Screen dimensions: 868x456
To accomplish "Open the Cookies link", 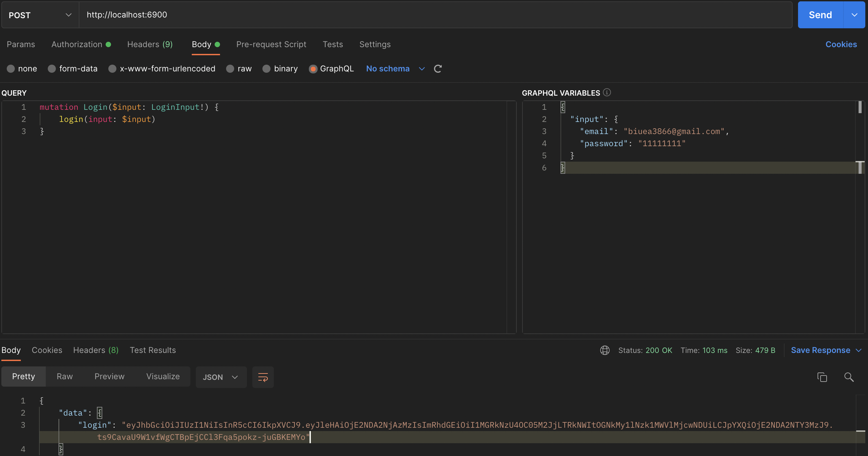I will (841, 44).
